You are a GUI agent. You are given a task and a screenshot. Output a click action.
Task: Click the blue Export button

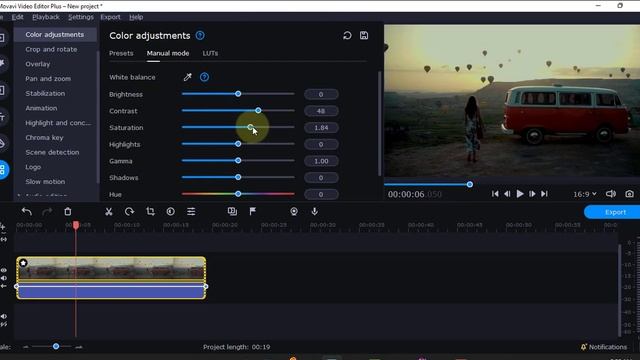(612, 212)
